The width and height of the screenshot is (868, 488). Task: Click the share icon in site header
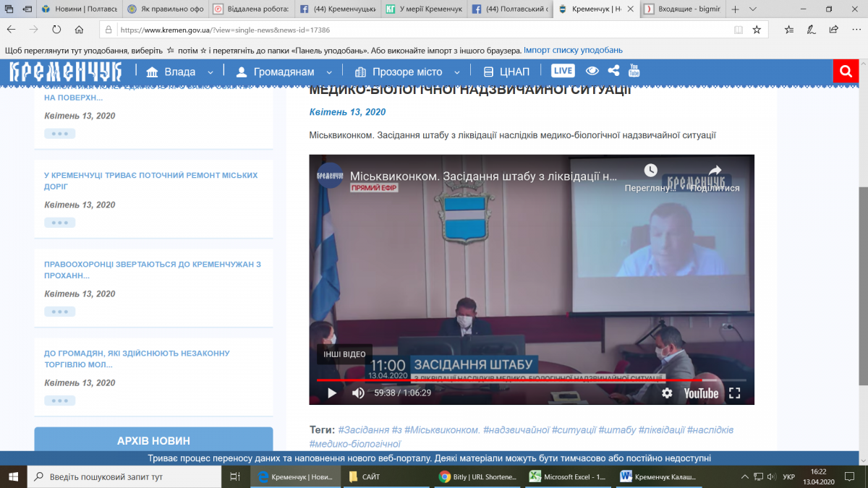pyautogui.click(x=613, y=71)
